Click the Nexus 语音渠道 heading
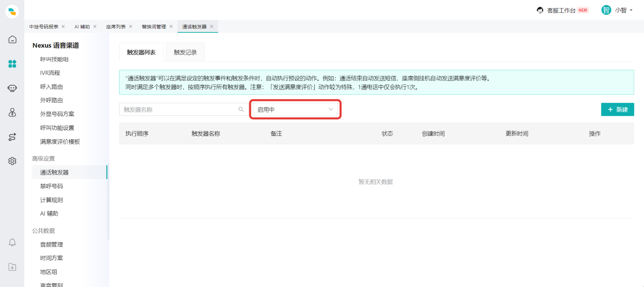Screen dimensions: 644x287 tap(55, 45)
